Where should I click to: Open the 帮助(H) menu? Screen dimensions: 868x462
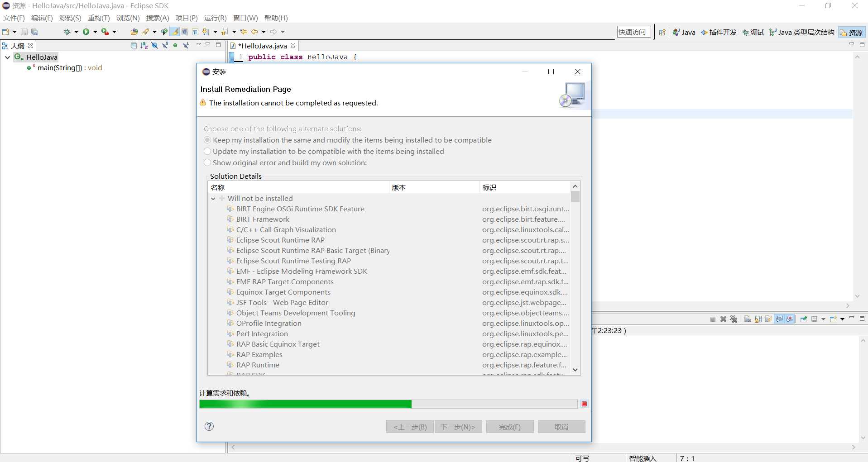point(276,18)
